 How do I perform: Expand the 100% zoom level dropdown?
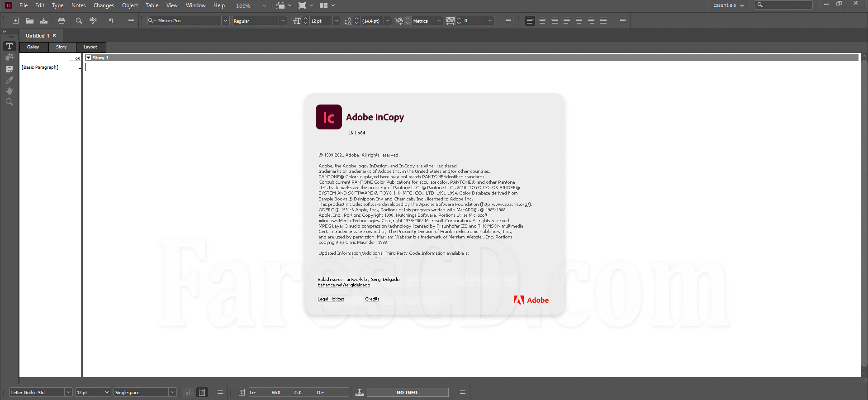coord(265,6)
